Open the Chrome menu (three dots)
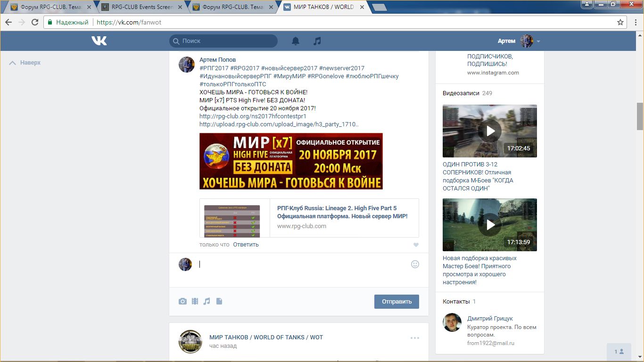The height and width of the screenshot is (362, 644). tap(635, 22)
